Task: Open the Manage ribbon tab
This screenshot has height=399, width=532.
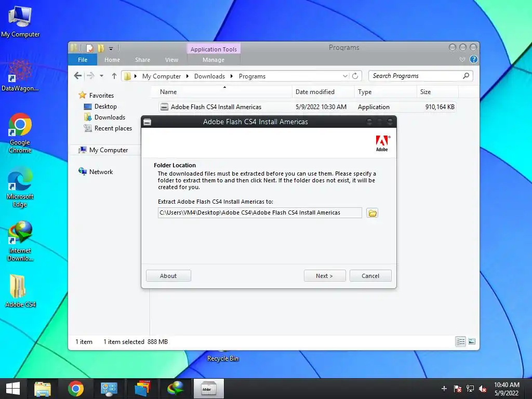Action: 214,60
